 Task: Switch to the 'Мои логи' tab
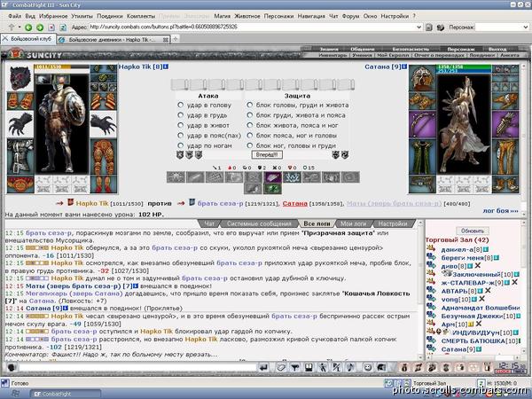353,223
